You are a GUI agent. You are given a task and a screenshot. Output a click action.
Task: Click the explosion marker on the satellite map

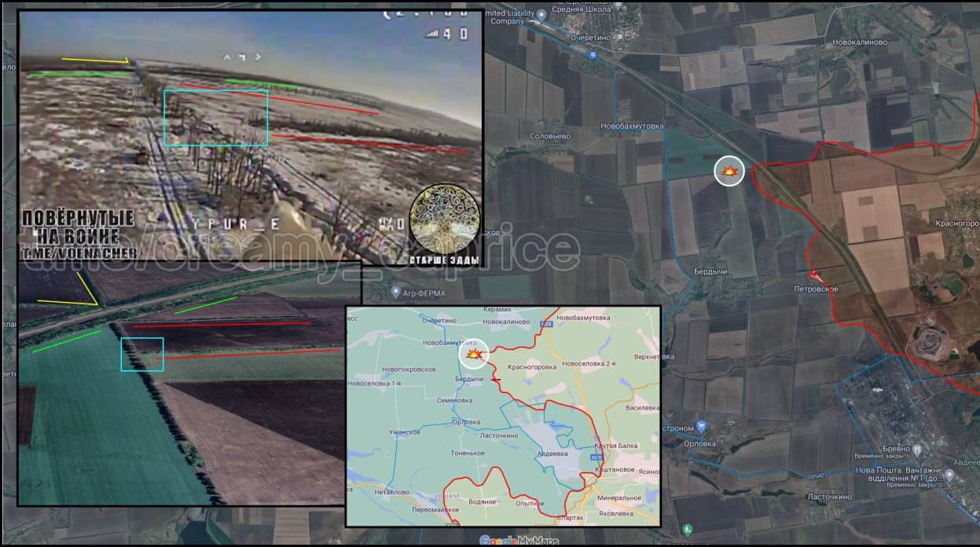[729, 171]
